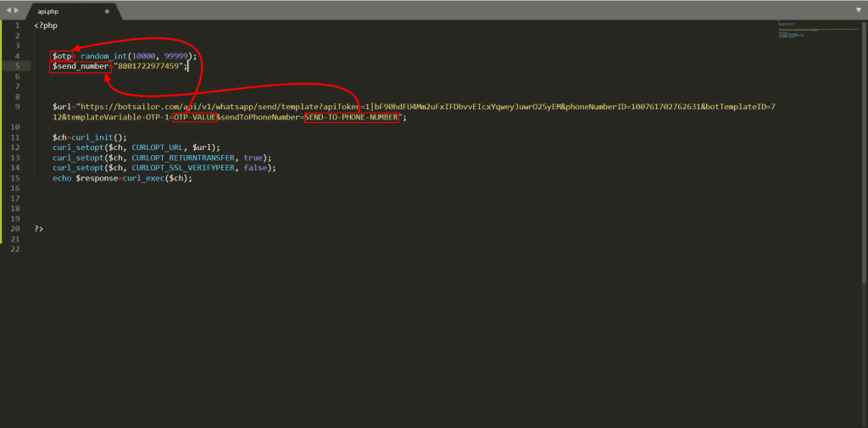This screenshot has width=868, height=428.
Task: Click the closing ?> PHP tag
Action: pos(39,229)
